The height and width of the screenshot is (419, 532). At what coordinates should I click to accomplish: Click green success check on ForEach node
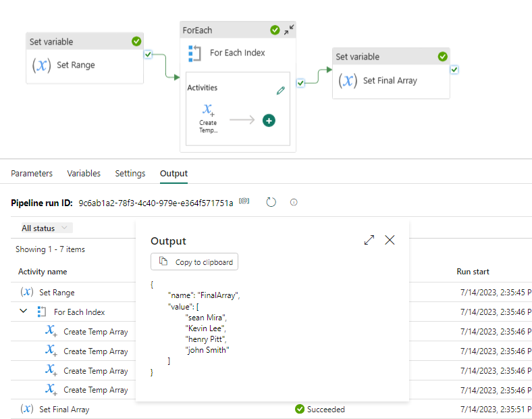[275, 30]
